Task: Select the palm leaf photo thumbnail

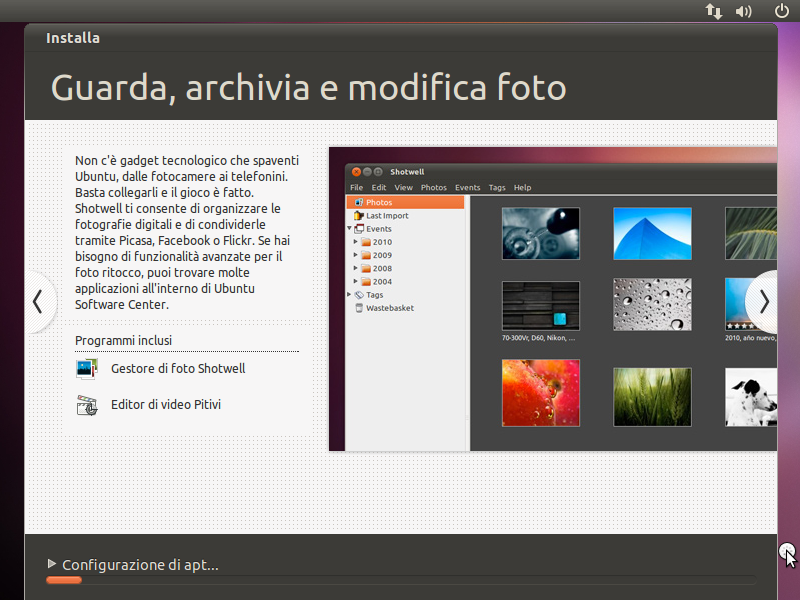Action: pyautogui.click(x=751, y=234)
